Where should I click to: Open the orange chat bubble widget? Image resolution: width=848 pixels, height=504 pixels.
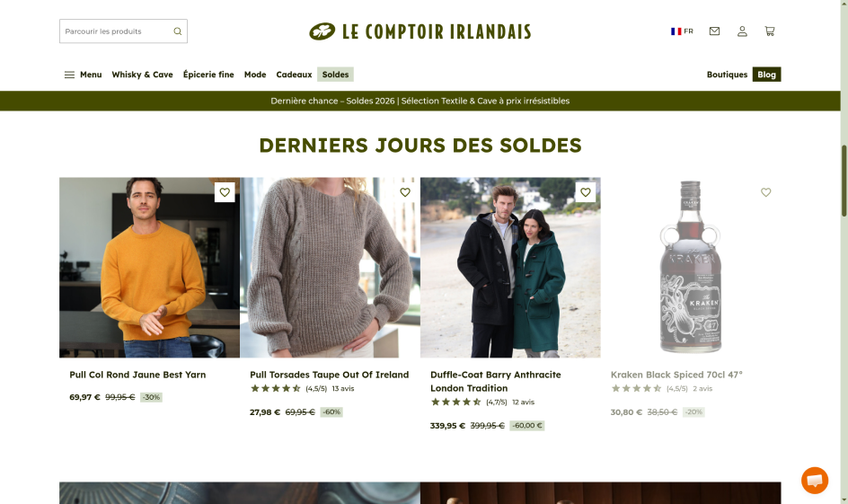coord(815,481)
